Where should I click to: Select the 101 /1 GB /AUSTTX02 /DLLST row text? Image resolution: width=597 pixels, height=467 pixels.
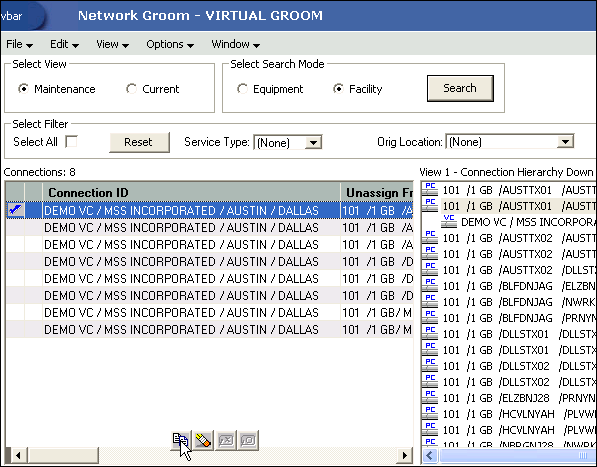(519, 270)
